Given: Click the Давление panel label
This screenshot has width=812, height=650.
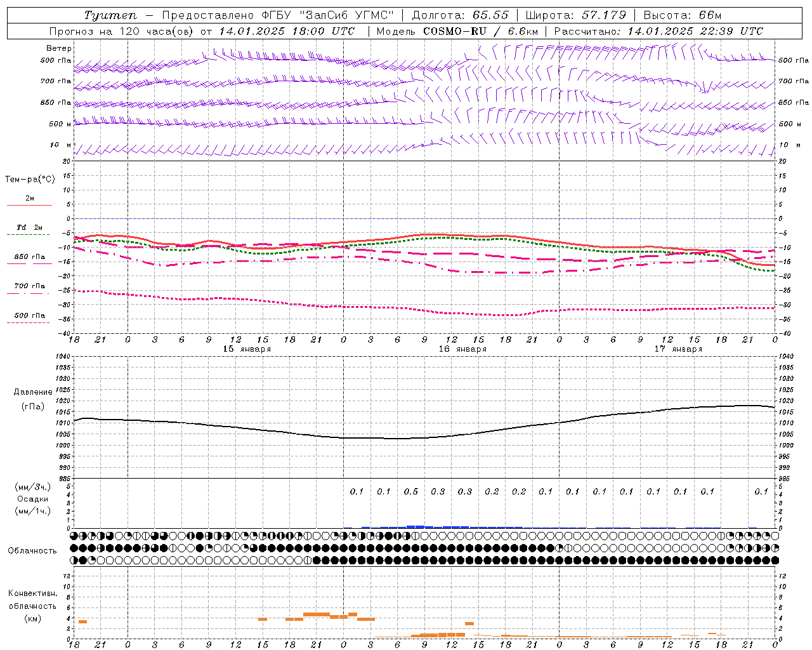Looking at the screenshot, I should point(33,392).
